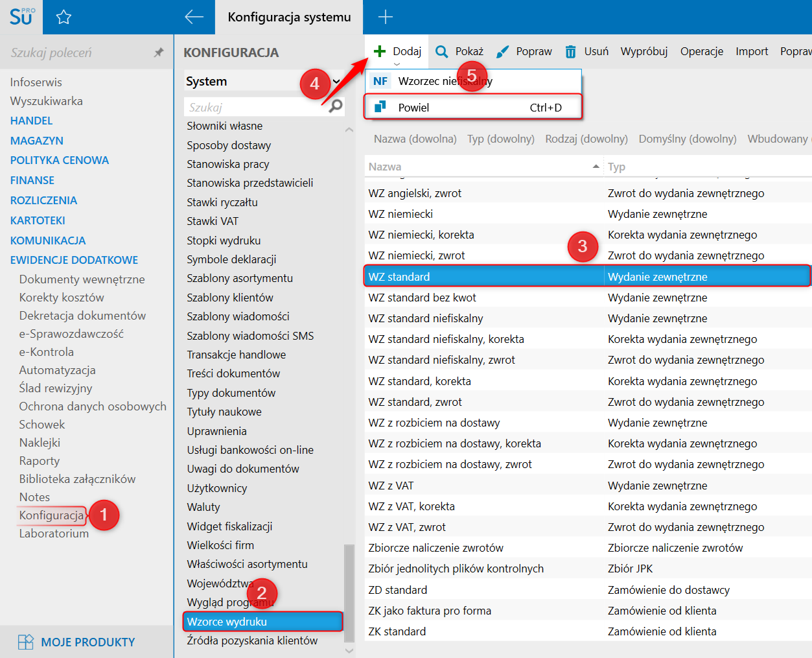Click the configuration Szukaj input field
Viewport: 812px width, 658px height.
tap(257, 107)
